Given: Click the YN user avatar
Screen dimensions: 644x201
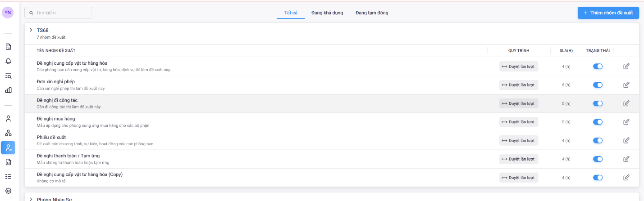Looking at the screenshot, I should pyautogui.click(x=8, y=13).
